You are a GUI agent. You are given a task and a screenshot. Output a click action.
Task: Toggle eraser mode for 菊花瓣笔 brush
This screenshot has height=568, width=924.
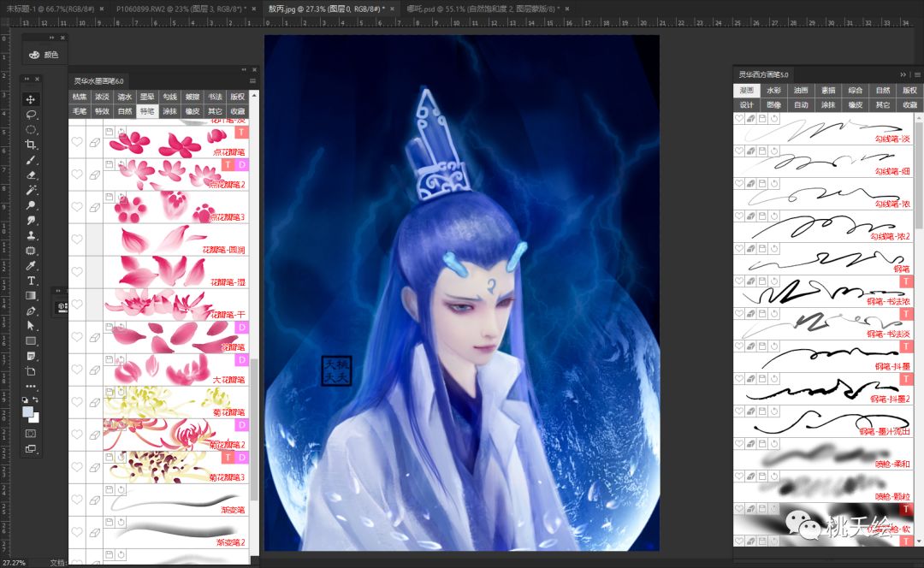pos(94,402)
